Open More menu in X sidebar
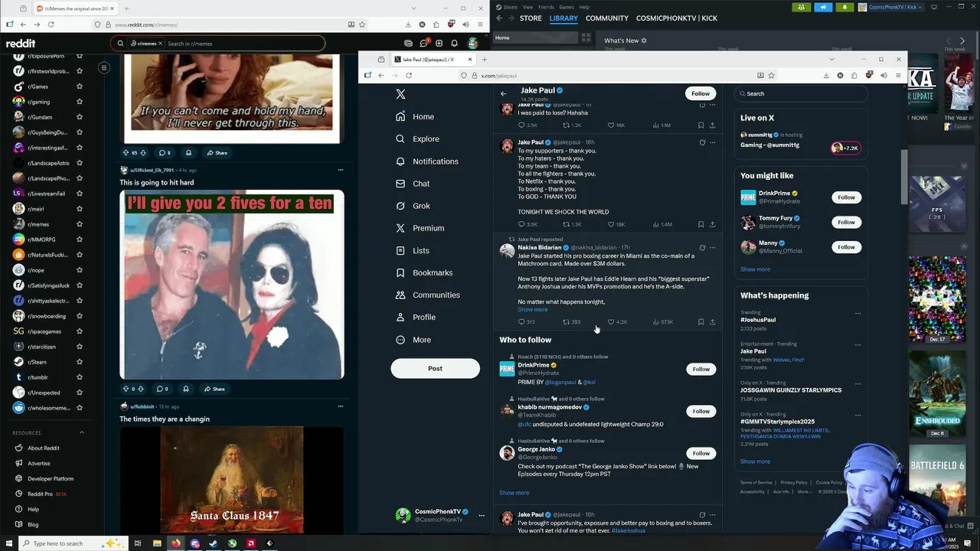The height and width of the screenshot is (551, 980). point(413,340)
